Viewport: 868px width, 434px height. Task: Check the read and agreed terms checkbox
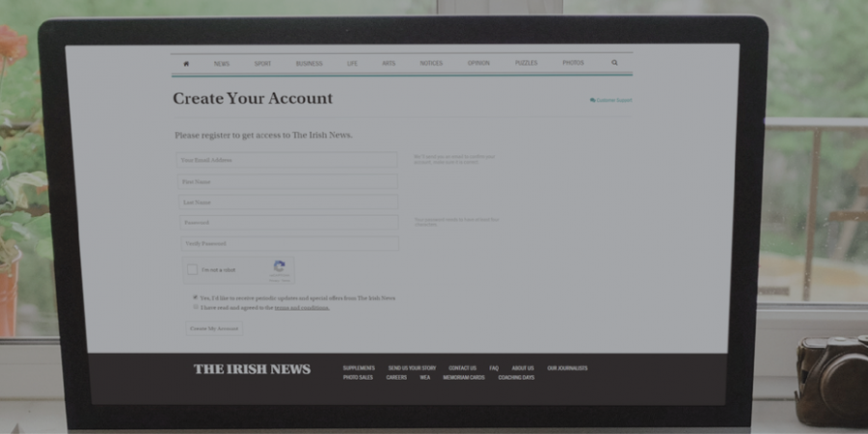pyautogui.click(x=196, y=307)
